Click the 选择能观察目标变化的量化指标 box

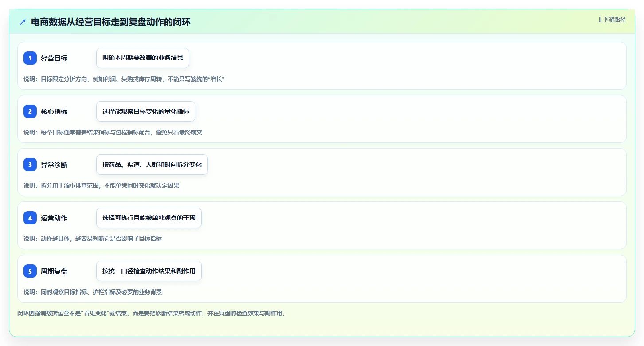(x=146, y=111)
